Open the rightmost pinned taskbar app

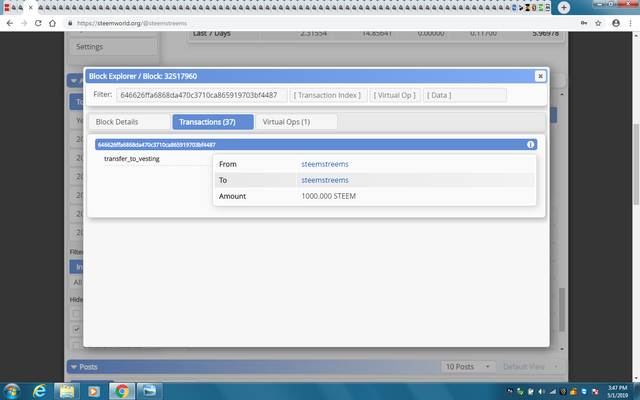click(149, 392)
